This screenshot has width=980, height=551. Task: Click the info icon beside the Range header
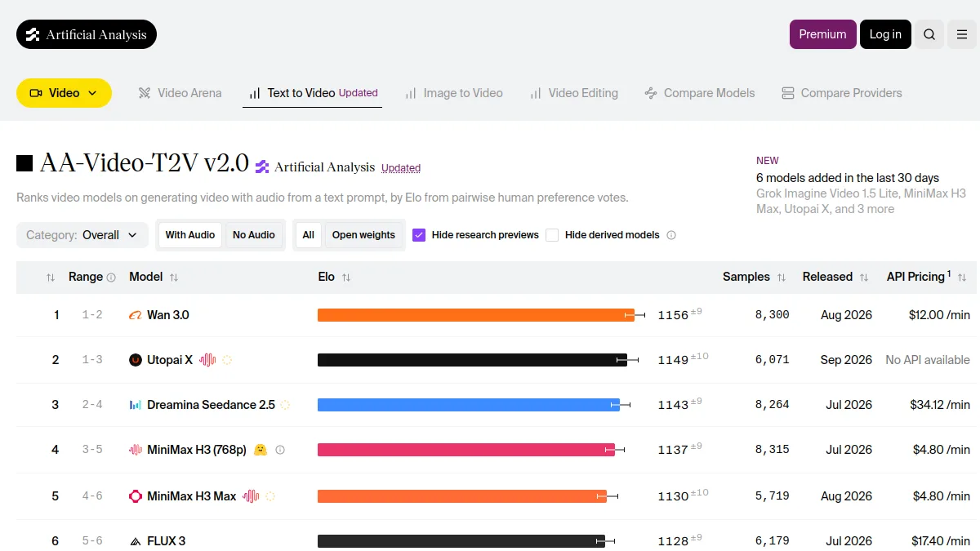click(111, 278)
